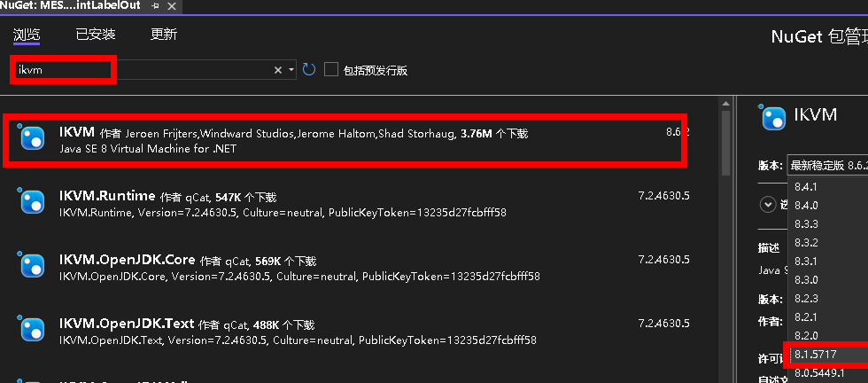The image size is (868, 383).
Task: Select the IKVM.OpenJDK.Text package title
Action: (127, 323)
